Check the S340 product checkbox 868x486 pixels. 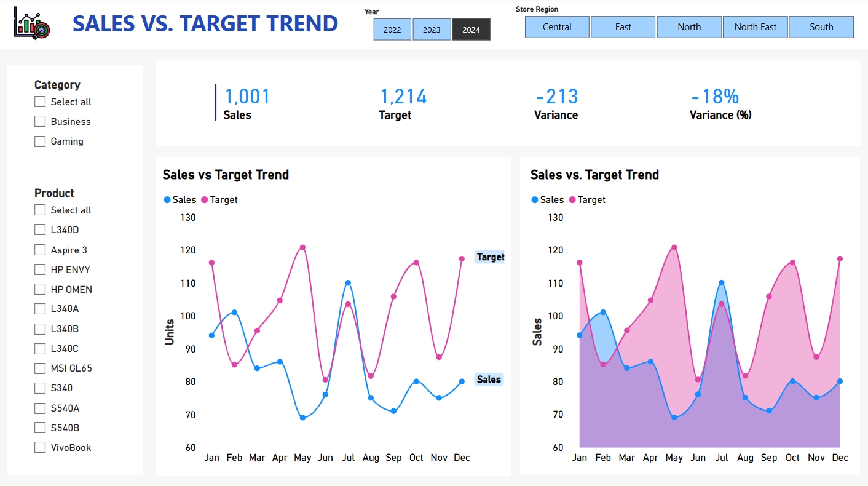(40, 388)
